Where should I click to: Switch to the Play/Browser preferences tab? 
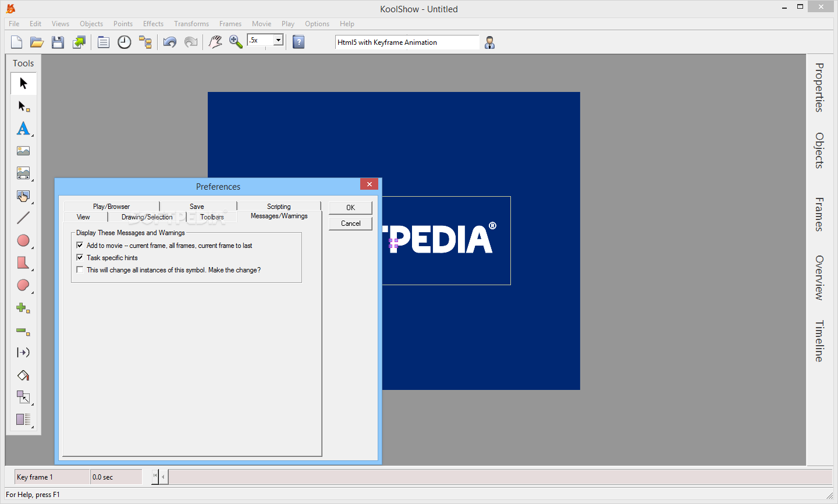click(111, 207)
